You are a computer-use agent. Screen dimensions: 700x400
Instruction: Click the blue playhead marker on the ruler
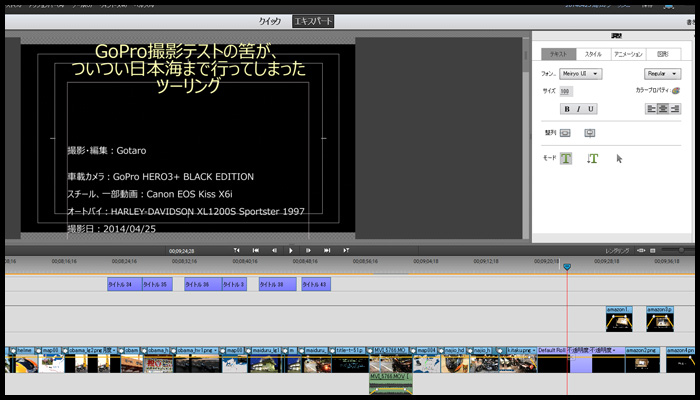coord(567,267)
